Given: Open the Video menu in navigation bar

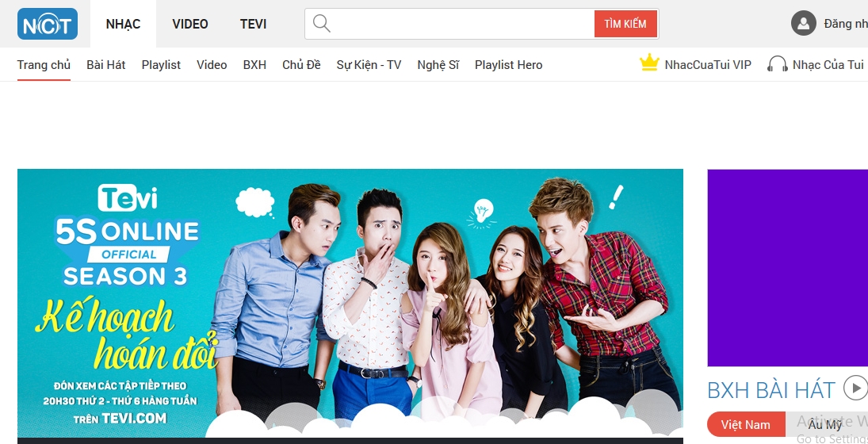Looking at the screenshot, I should (212, 65).
